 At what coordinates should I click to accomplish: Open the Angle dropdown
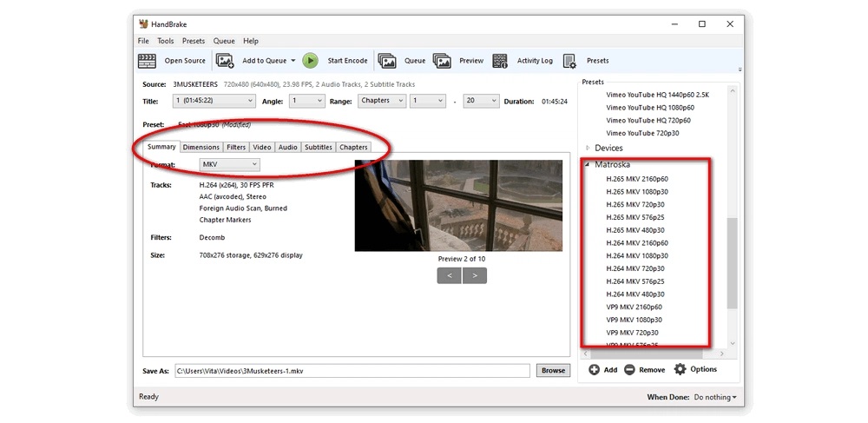pos(307,101)
